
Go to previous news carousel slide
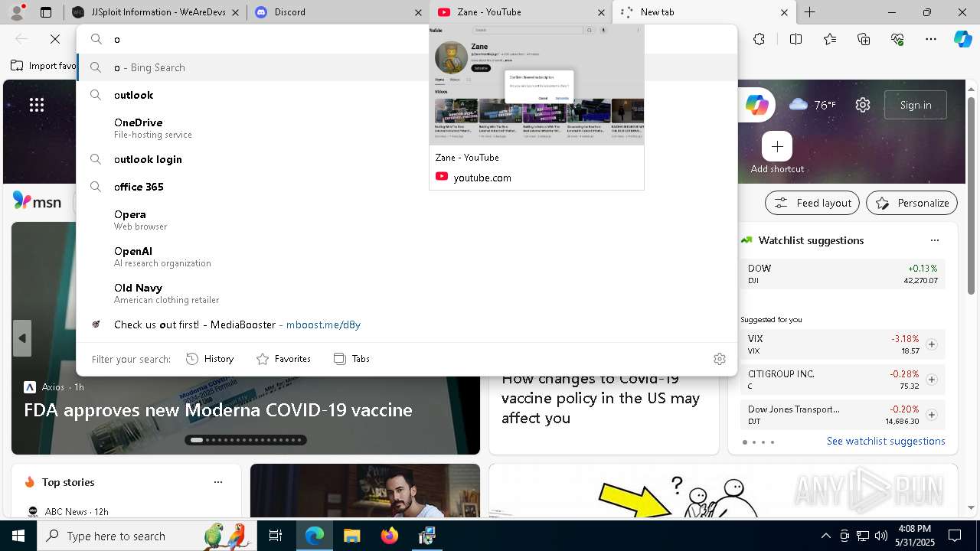tap(22, 338)
